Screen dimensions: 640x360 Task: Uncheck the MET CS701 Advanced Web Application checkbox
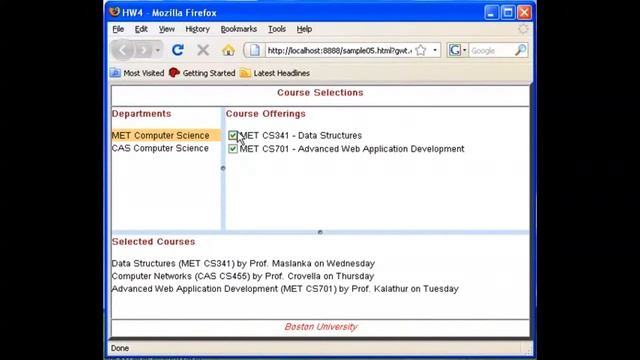tap(233, 149)
